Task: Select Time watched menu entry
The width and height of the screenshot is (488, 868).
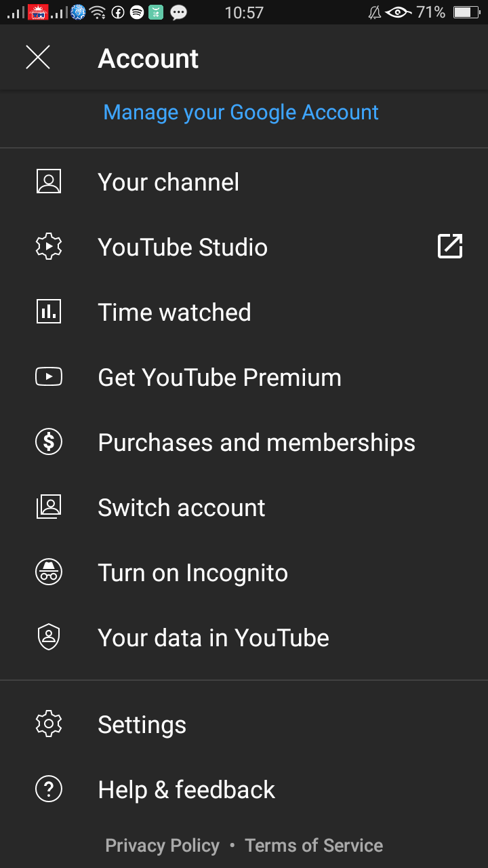Action: (x=244, y=312)
